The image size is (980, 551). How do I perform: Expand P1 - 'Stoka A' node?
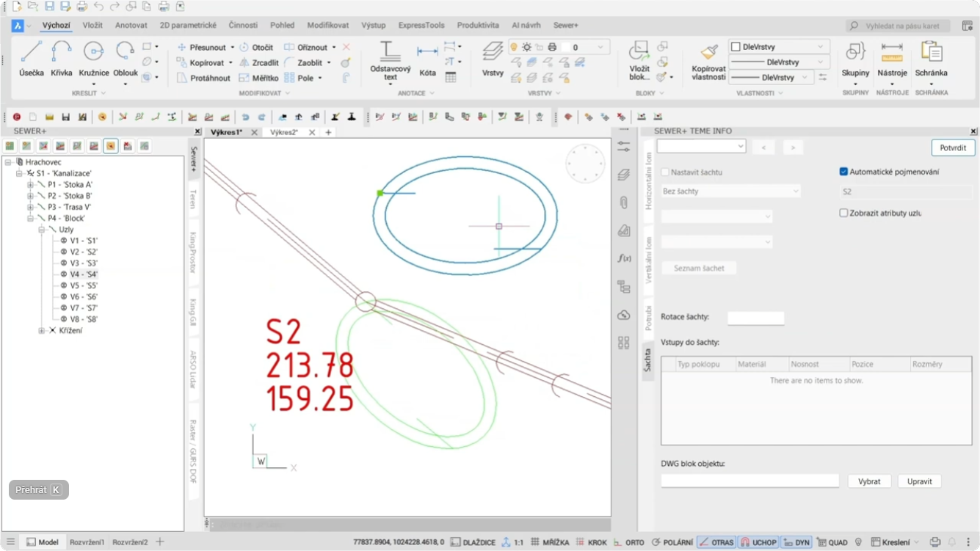(31, 185)
